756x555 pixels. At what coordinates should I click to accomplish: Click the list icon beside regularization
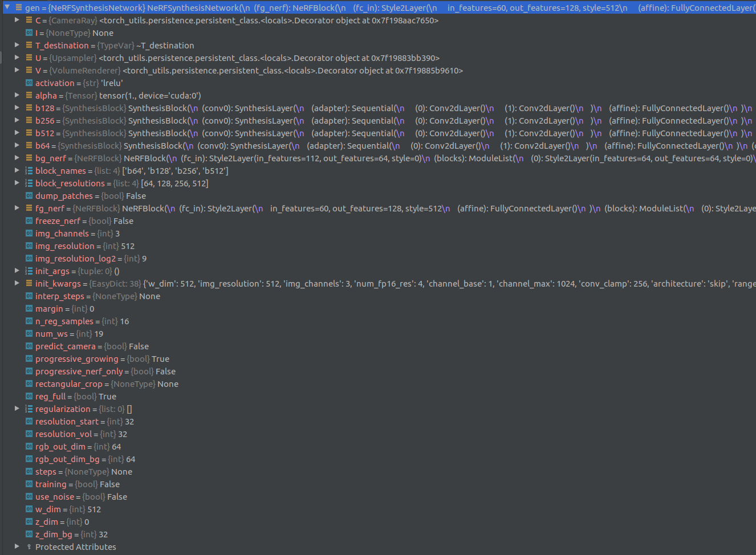(x=29, y=409)
